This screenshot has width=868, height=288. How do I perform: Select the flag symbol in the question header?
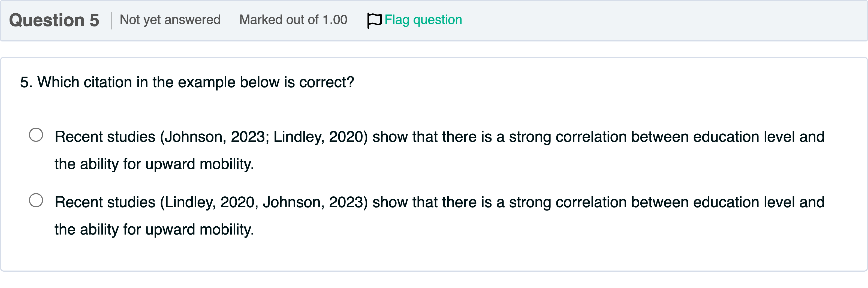pos(374,20)
